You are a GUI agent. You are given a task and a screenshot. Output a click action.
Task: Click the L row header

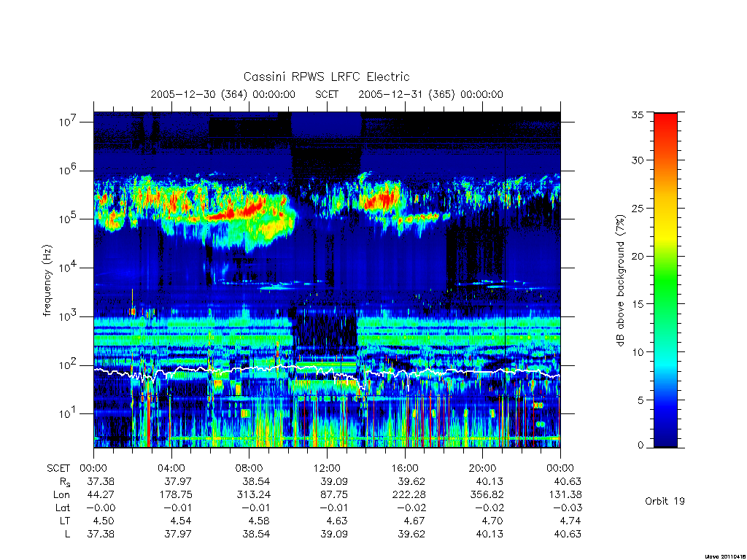[67, 534]
